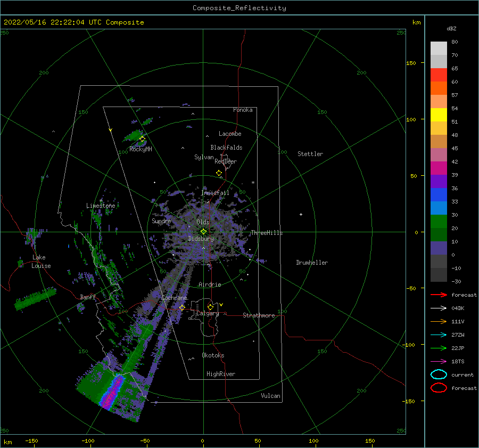Click the green 22JP arrow in legend

439,348
